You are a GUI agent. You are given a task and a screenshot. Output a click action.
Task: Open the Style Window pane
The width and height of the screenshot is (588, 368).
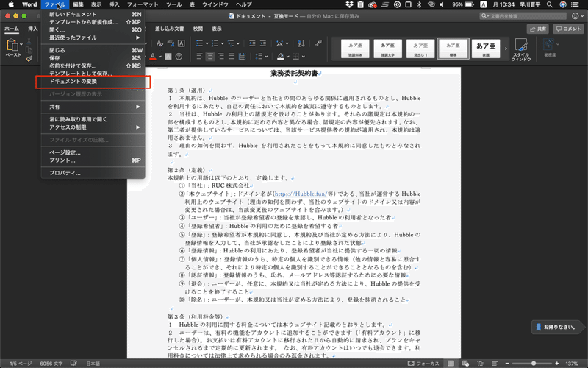point(521,49)
